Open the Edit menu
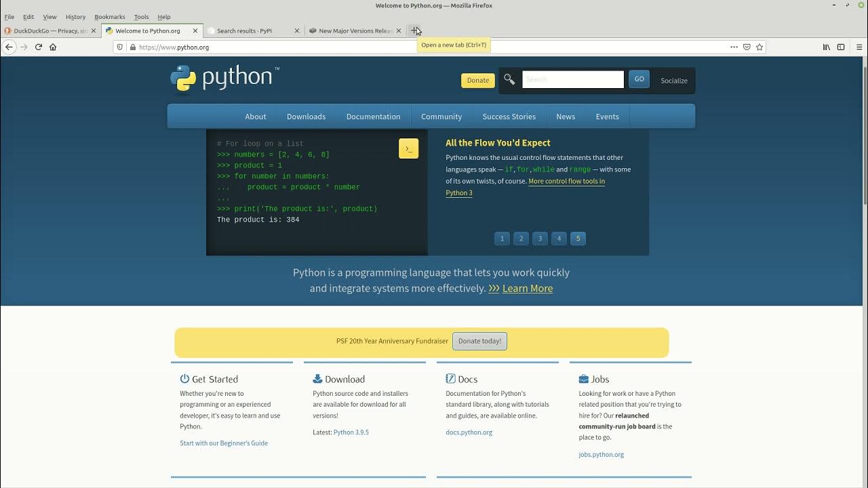 tap(28, 16)
